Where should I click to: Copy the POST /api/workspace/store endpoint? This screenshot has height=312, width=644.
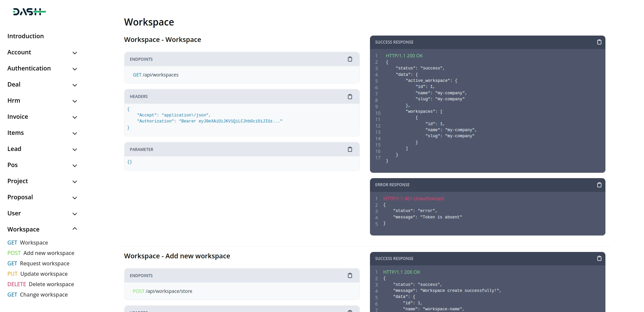tap(350, 275)
